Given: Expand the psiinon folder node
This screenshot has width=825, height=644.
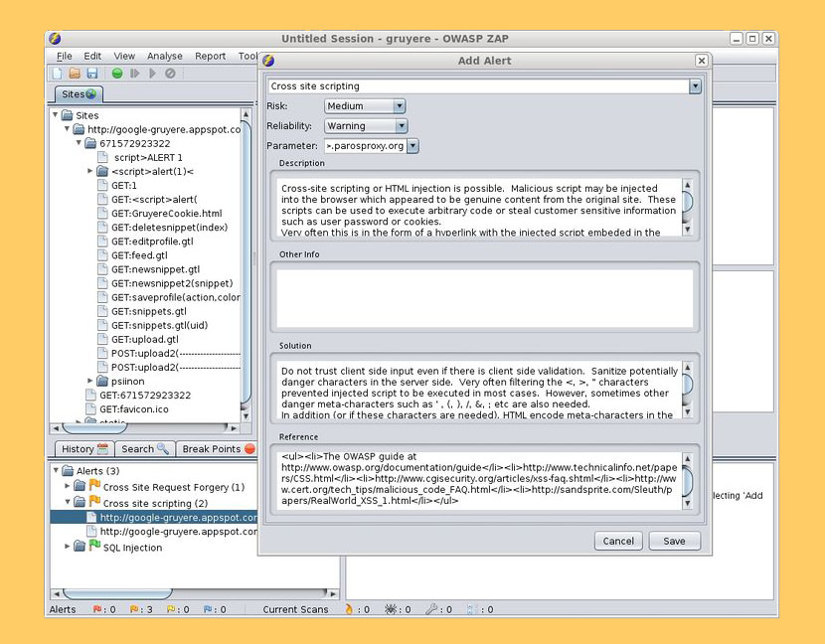Looking at the screenshot, I should (x=90, y=381).
